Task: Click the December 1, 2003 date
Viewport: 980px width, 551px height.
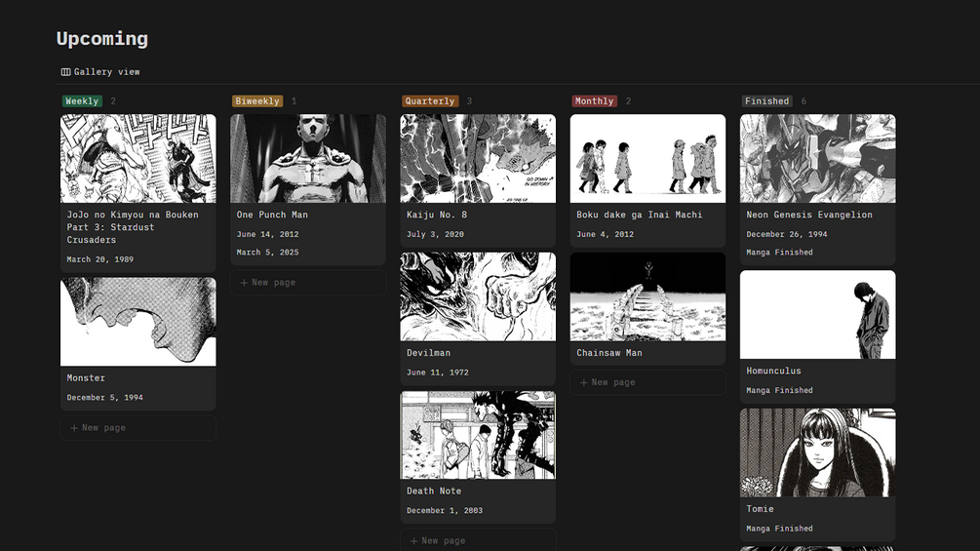Action: click(445, 510)
